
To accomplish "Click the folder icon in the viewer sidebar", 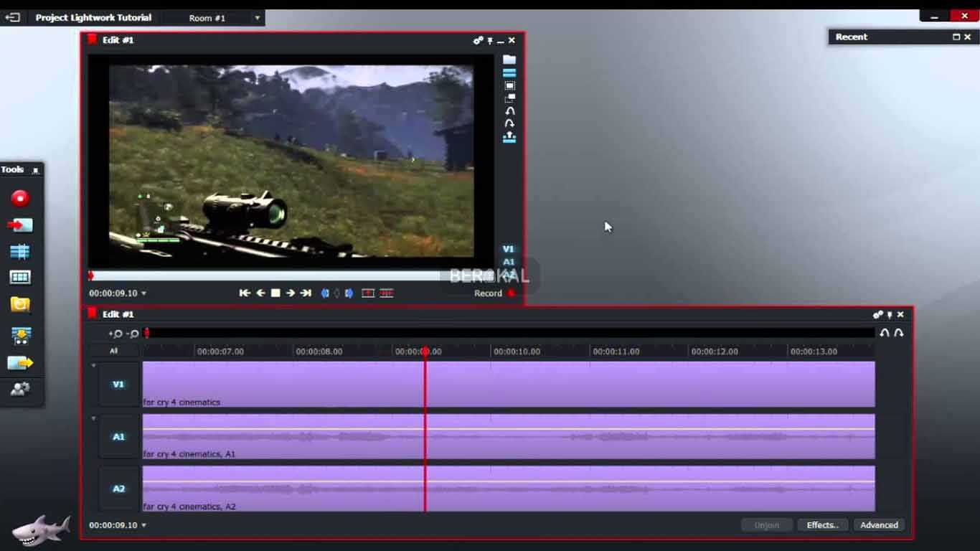I will tap(509, 60).
